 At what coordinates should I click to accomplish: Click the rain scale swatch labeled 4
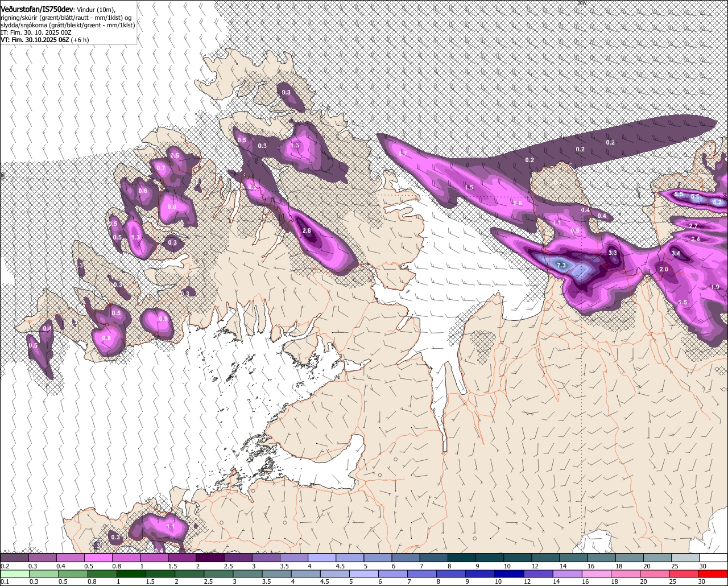point(306,573)
